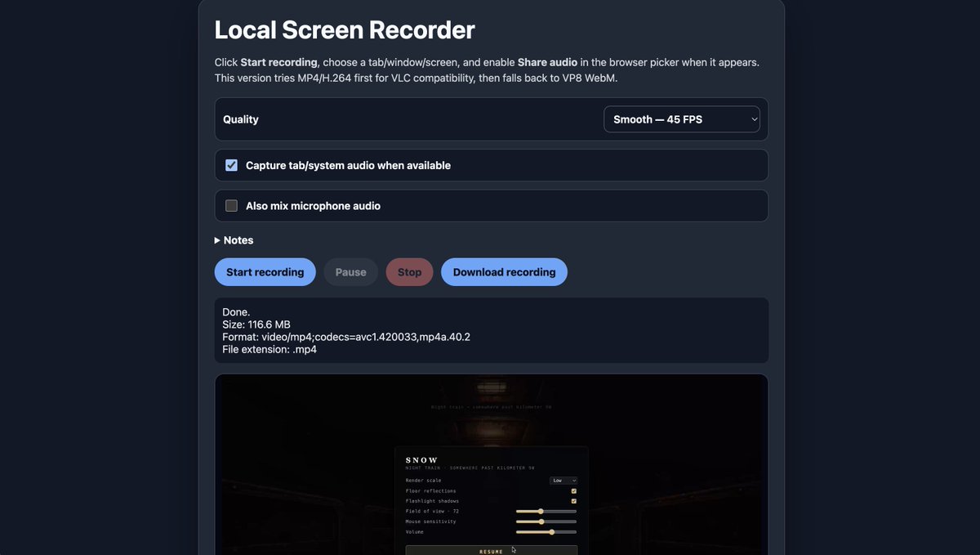Select the 'Done.' status line
The width and height of the screenshot is (980, 555).
[x=236, y=312]
